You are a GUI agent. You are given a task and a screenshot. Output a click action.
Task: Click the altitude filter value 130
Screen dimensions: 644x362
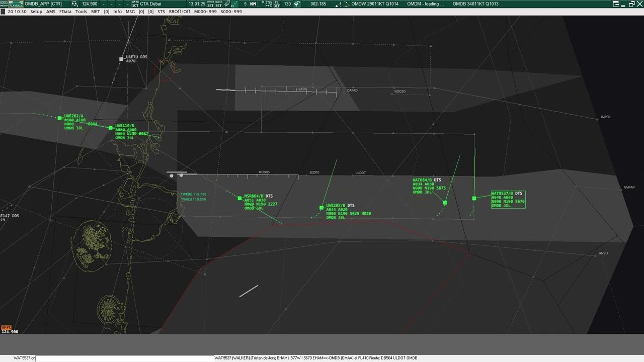287,4
